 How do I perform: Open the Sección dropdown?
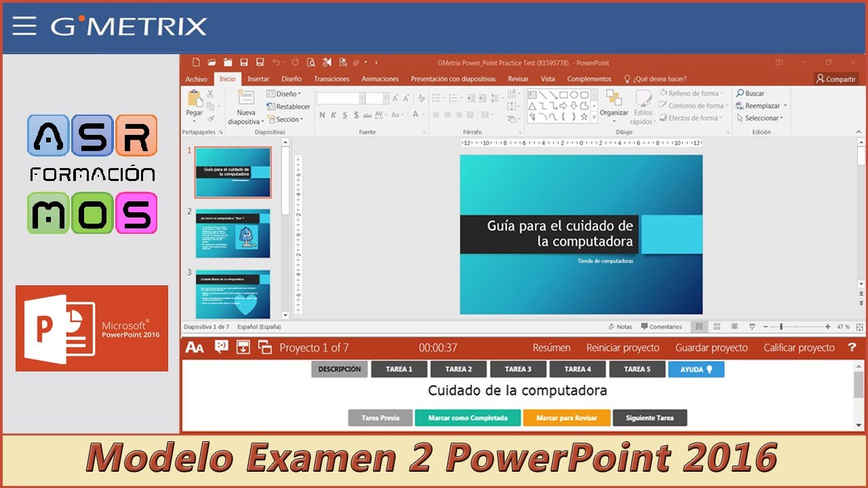coord(285,119)
